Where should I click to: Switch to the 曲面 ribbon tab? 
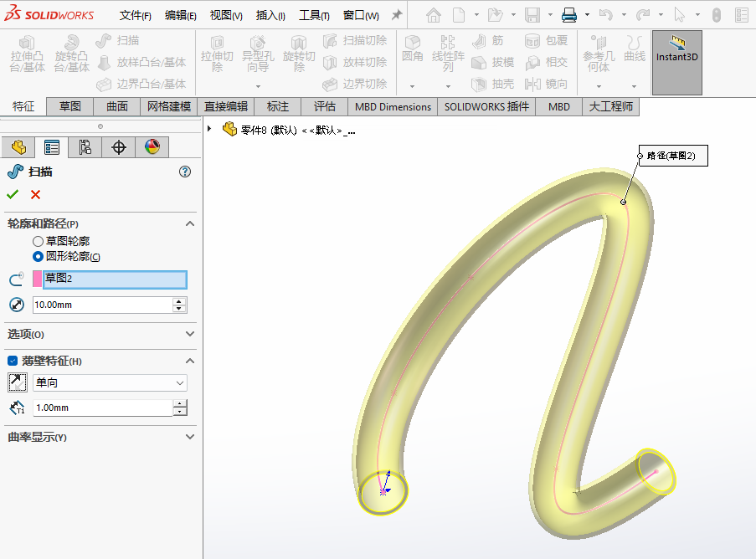117,106
